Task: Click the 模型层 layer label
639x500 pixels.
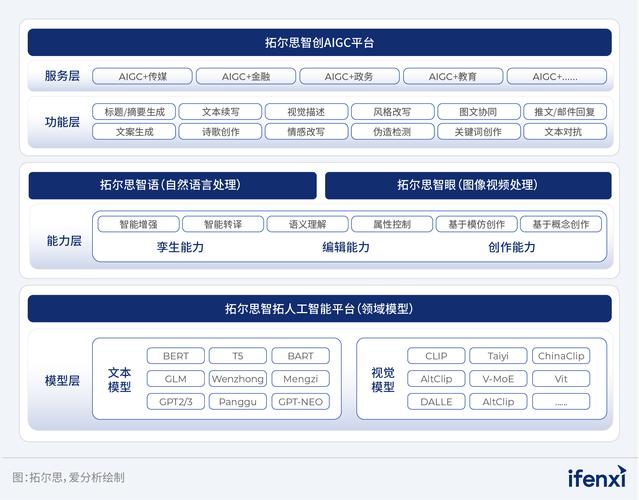Action: point(62,381)
